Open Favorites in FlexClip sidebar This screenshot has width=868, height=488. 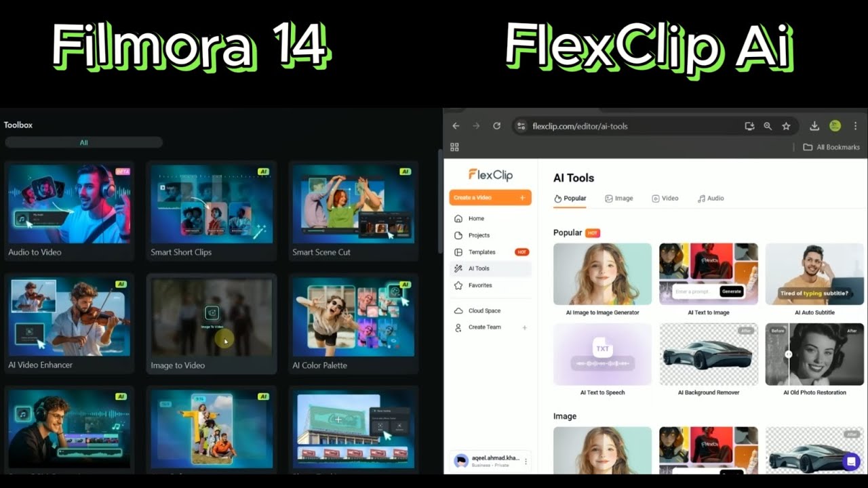[x=490, y=285]
